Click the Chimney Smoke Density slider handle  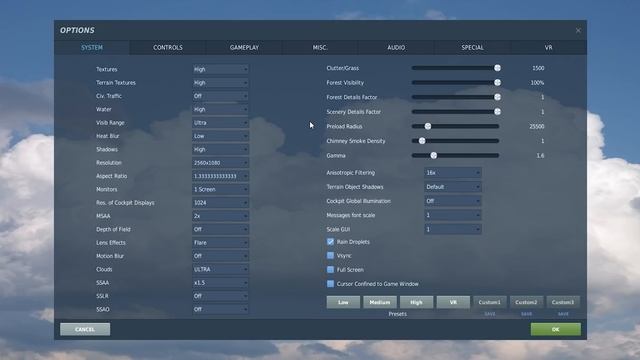[x=422, y=141]
